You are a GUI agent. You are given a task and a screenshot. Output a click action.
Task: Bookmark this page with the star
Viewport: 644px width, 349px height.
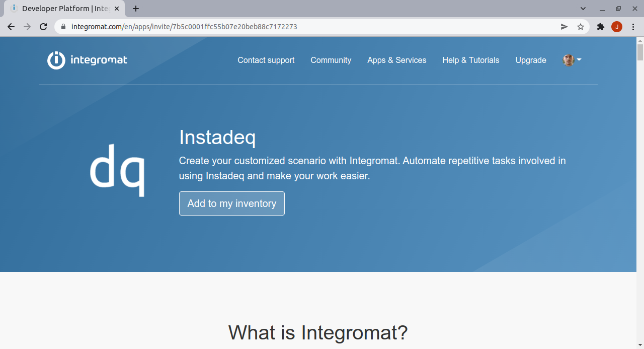pyautogui.click(x=581, y=27)
